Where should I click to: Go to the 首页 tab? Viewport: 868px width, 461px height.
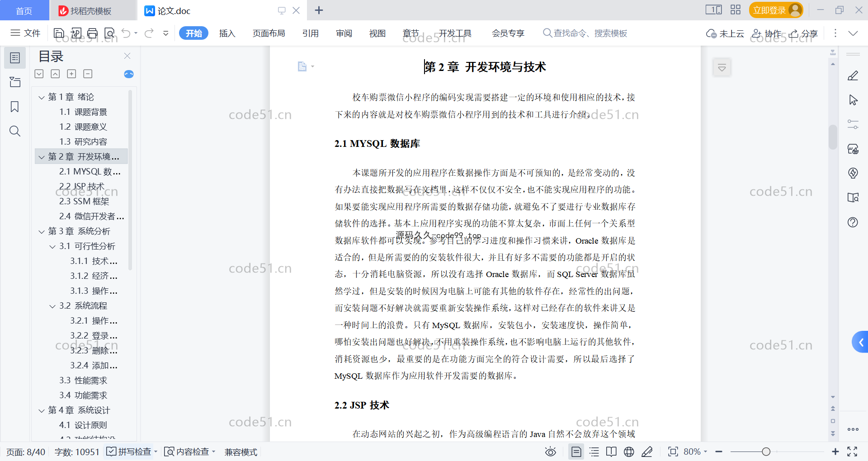pyautogui.click(x=24, y=10)
